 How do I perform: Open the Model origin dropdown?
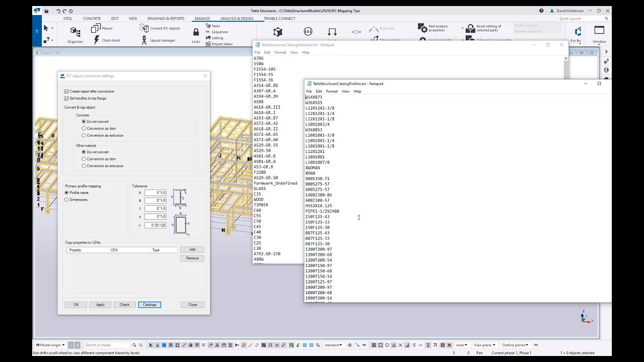(x=50, y=345)
